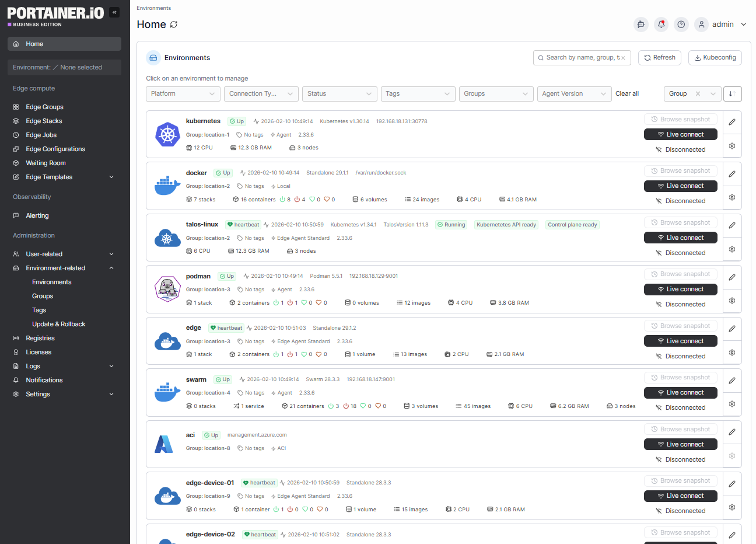Open the Group sort-by dropdown arrow
Image resolution: width=756 pixels, height=544 pixels.
[x=713, y=93]
